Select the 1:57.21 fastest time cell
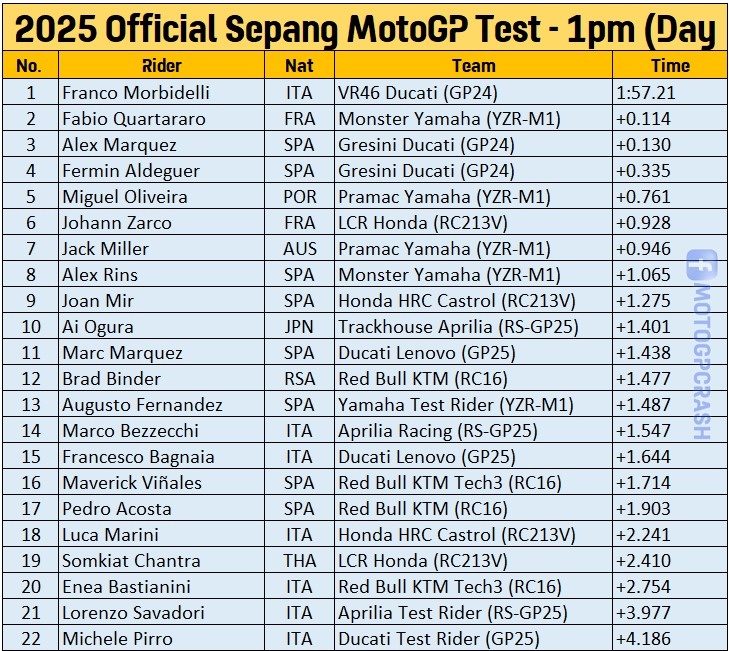The width and height of the screenshot is (729, 651). click(645, 92)
